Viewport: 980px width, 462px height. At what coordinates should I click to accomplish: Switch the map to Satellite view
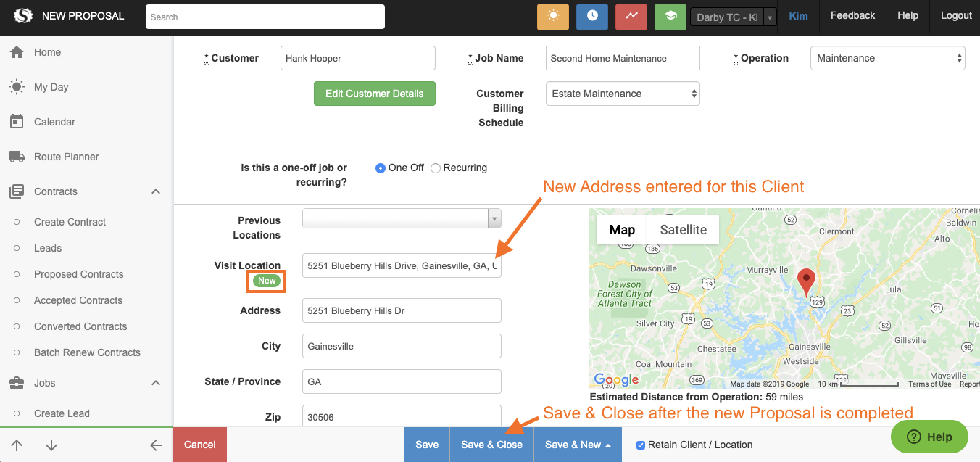(682, 229)
